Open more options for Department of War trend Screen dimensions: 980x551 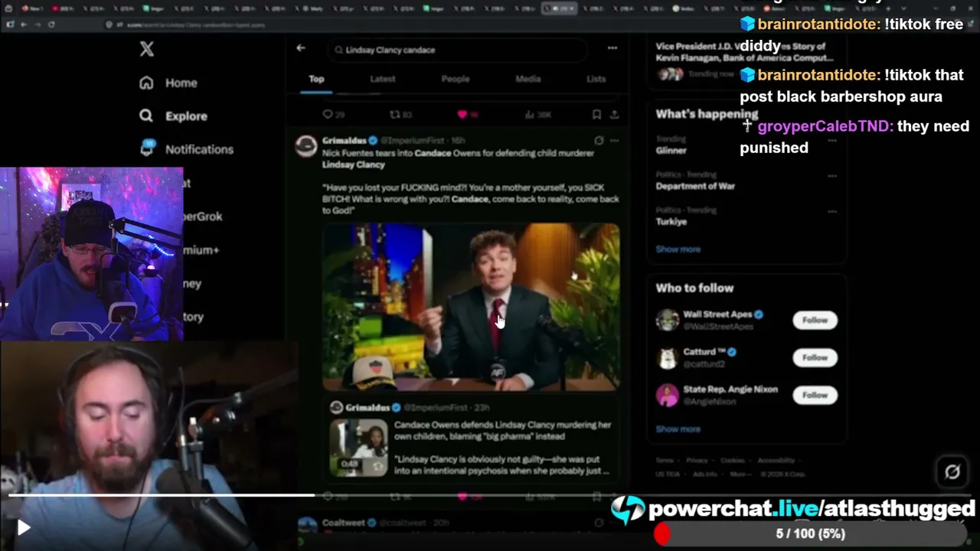point(832,175)
